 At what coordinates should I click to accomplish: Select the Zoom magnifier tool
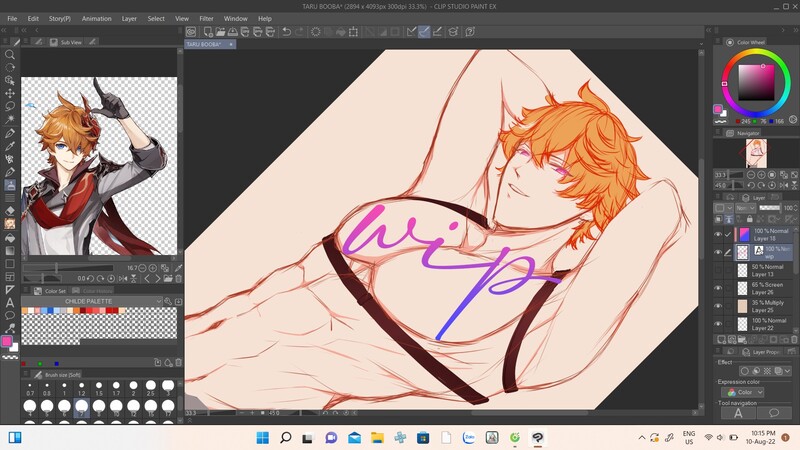(x=10, y=54)
